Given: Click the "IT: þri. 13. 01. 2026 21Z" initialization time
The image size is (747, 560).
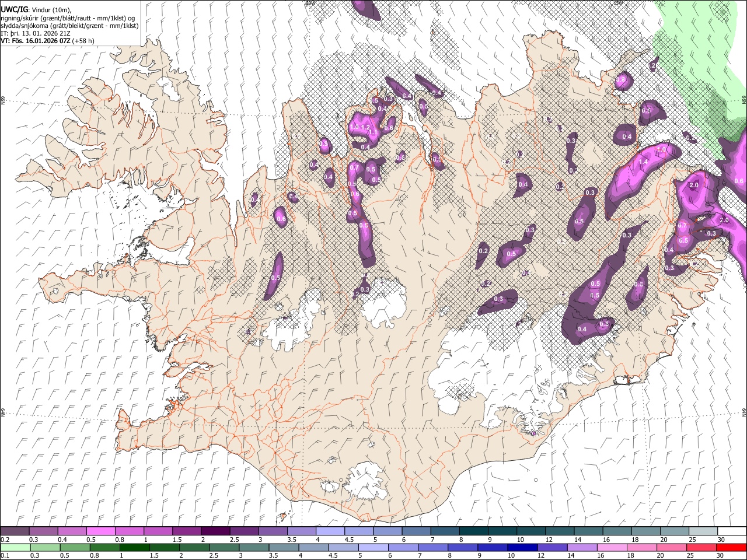Looking at the screenshot, I should click(x=36, y=33).
